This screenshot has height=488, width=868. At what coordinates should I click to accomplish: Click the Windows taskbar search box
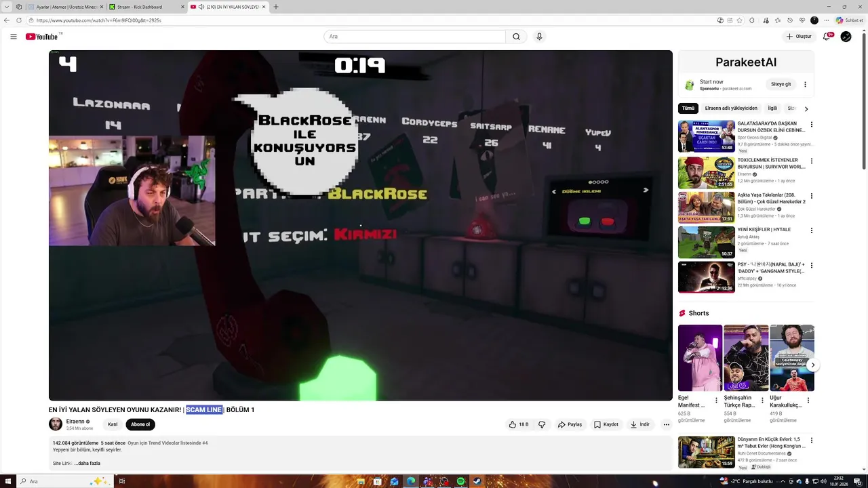tap(64, 481)
